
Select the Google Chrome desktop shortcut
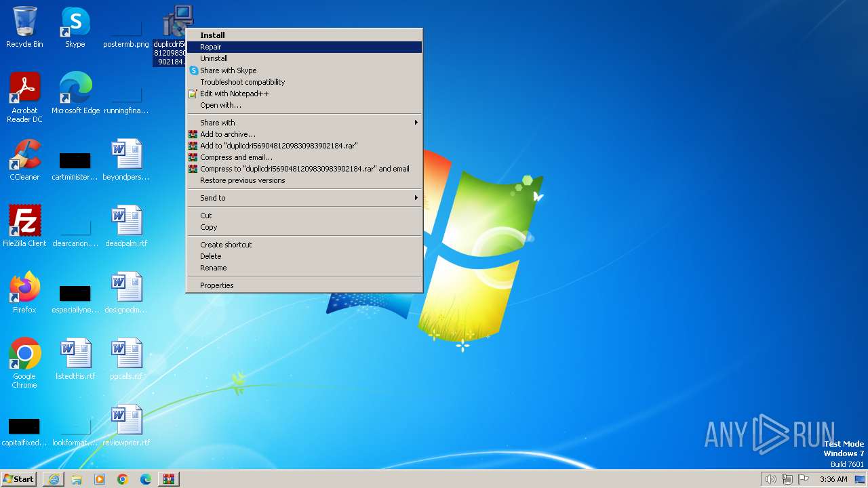click(x=24, y=363)
